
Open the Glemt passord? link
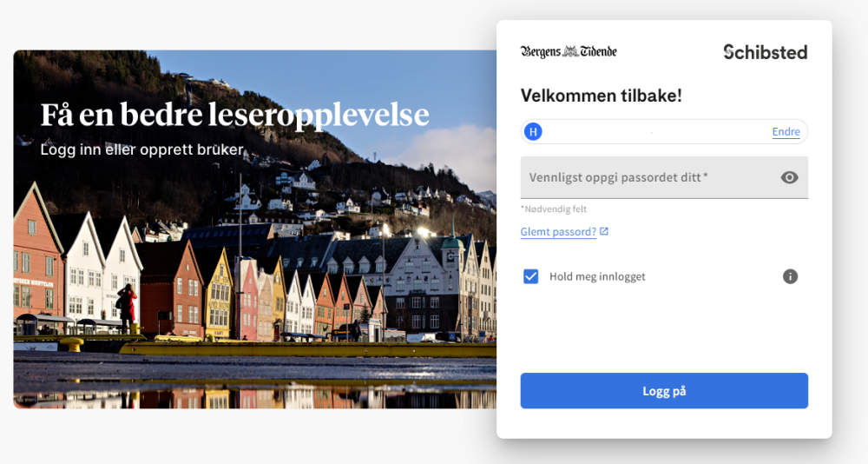558,232
